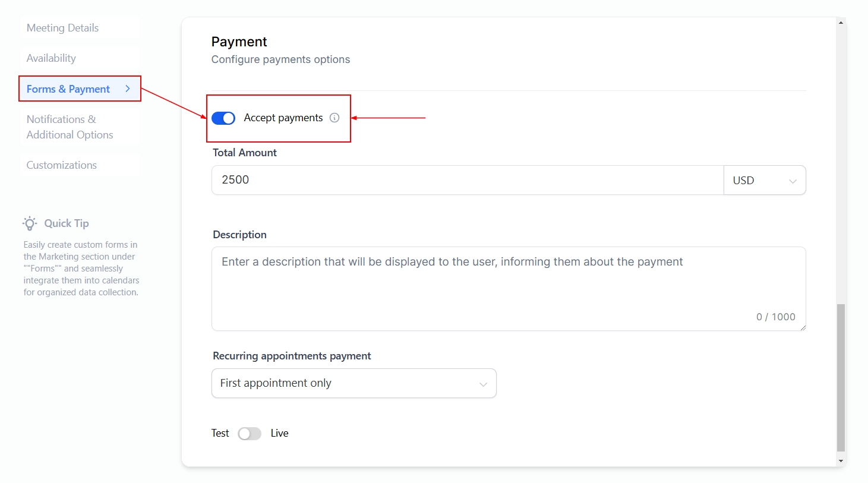
Task: Click the Forms & Payment chevron arrow
Action: point(128,89)
